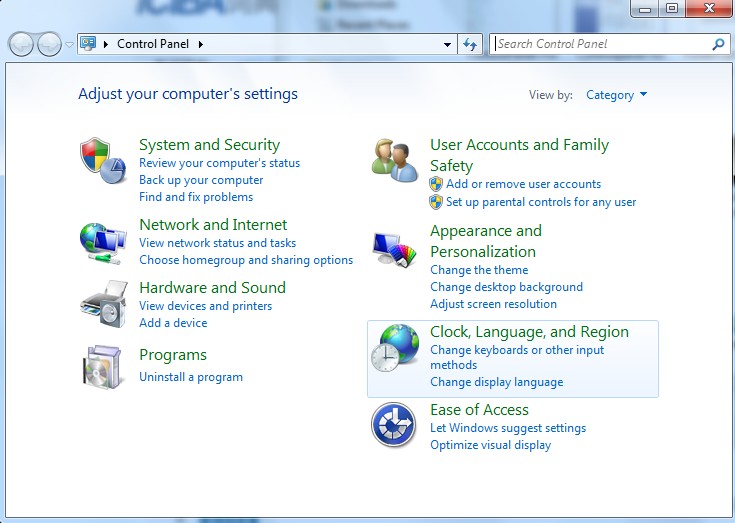
Task: Open Clock, Language, and Region heading
Action: [529, 332]
